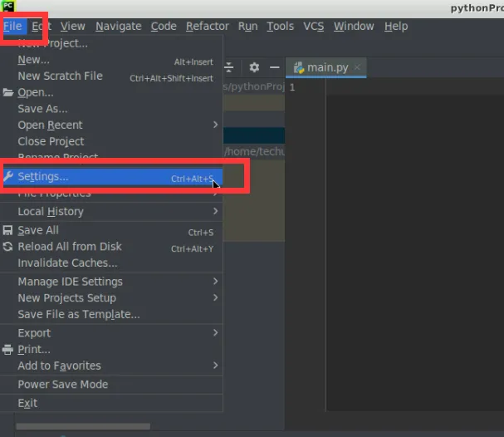Image resolution: width=504 pixels, height=437 pixels.
Task: Switch to the main.py editor tab
Action: [x=326, y=67]
